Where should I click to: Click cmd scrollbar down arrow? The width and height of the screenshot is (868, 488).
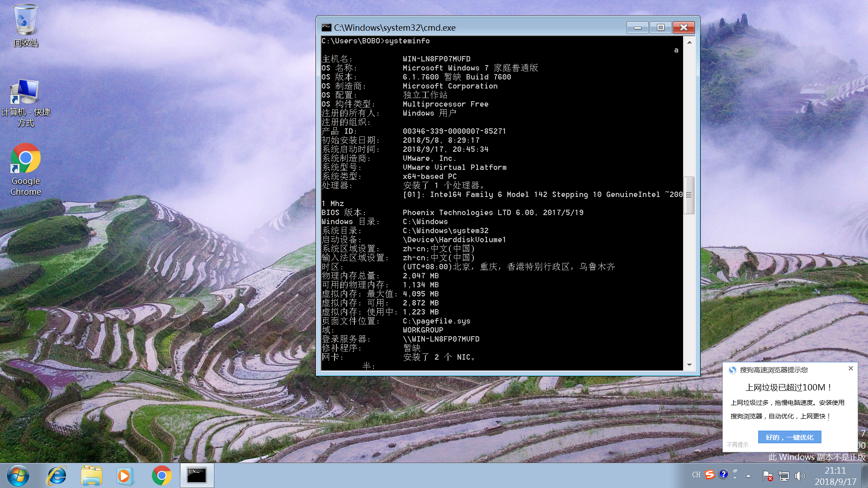[689, 365]
